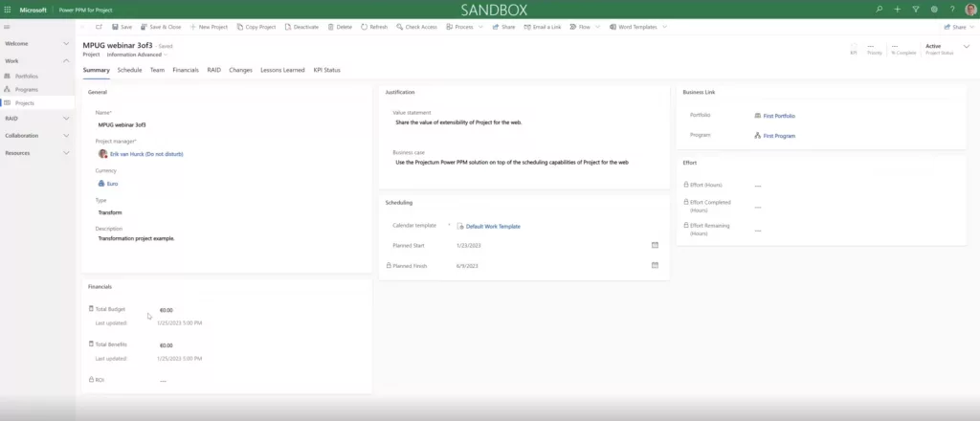980x421 pixels.
Task: Switch to the Schedule tab
Action: coord(129,70)
